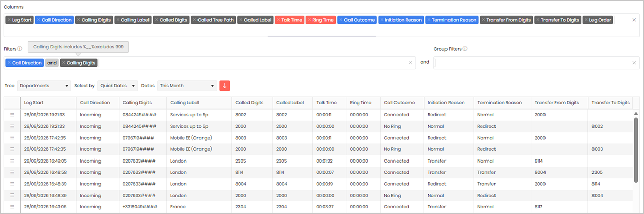The image size is (644, 214).
Task: Sort by Transfer To Digits table header
Action: pos(611,102)
